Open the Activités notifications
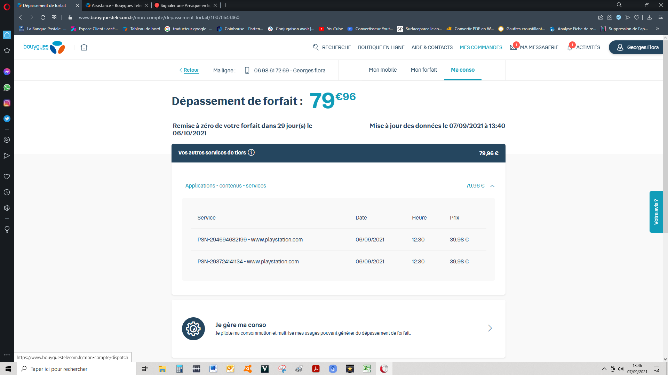The height and width of the screenshot is (375, 668). 584,47
